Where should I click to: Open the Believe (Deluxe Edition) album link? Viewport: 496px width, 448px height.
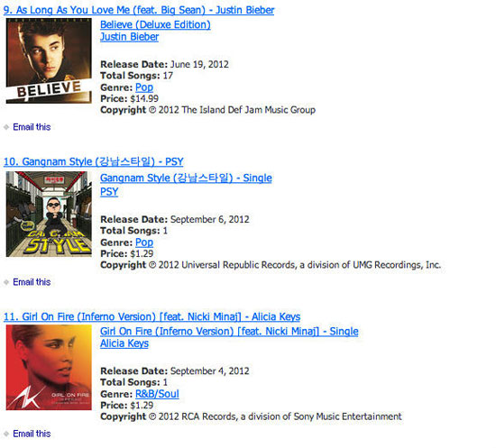point(155,24)
